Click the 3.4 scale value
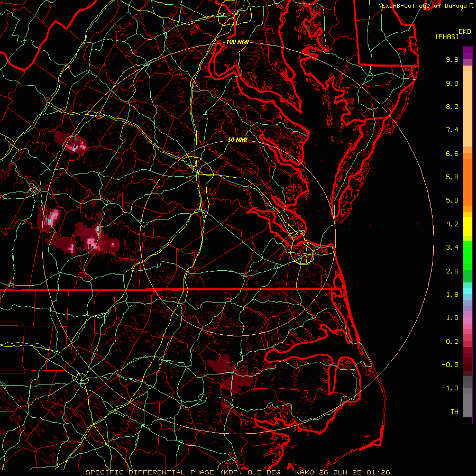Viewport: 476px width, 476px height. pyautogui.click(x=452, y=248)
